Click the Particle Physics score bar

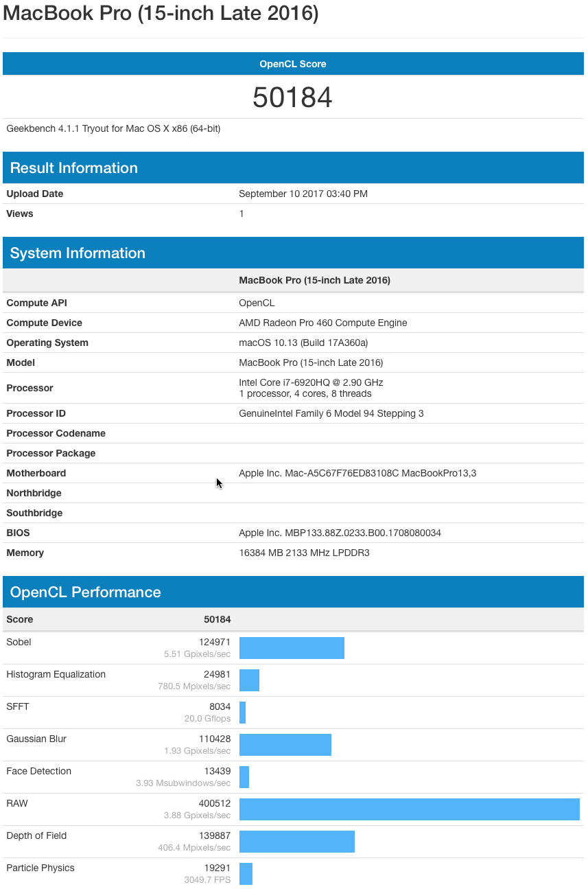[x=246, y=874]
